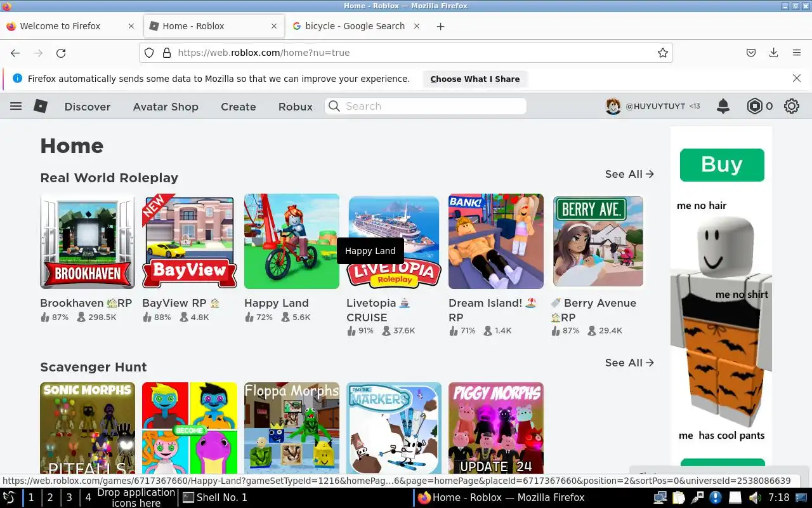Open the Firefox shield tracking protection icon

pyautogui.click(x=149, y=53)
